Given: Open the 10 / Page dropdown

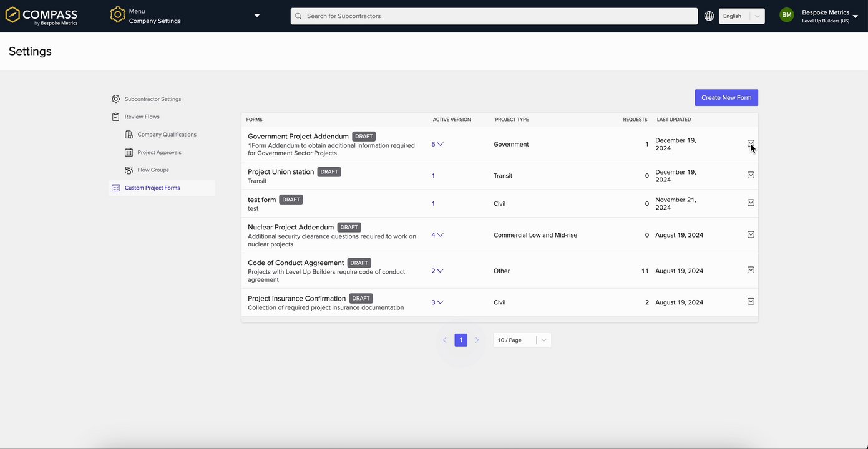Looking at the screenshot, I should (522, 340).
